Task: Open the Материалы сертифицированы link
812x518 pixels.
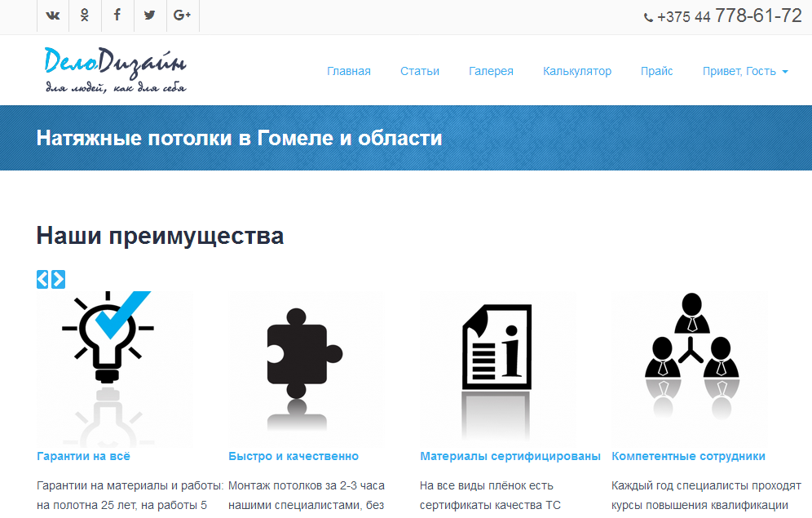Action: pos(510,456)
